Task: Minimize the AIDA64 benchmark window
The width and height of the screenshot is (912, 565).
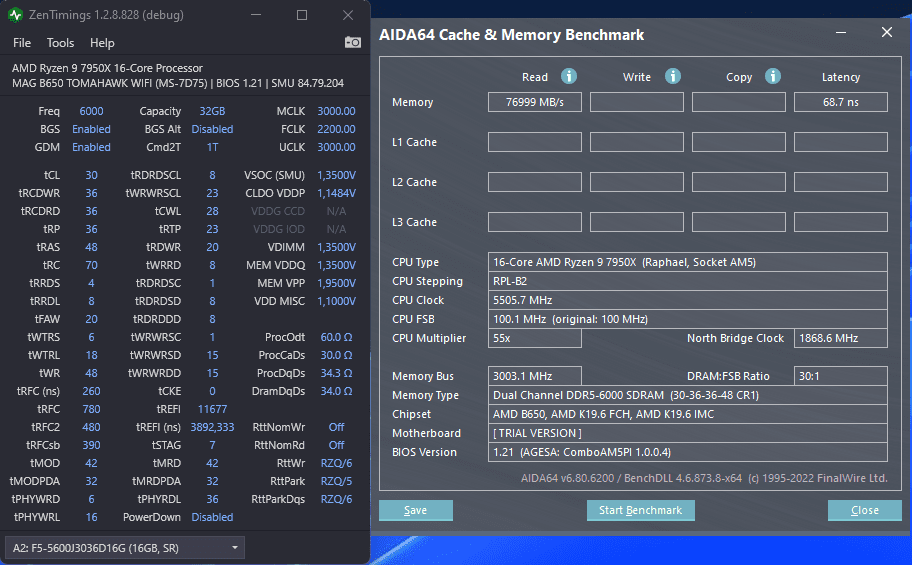Action: (x=841, y=33)
